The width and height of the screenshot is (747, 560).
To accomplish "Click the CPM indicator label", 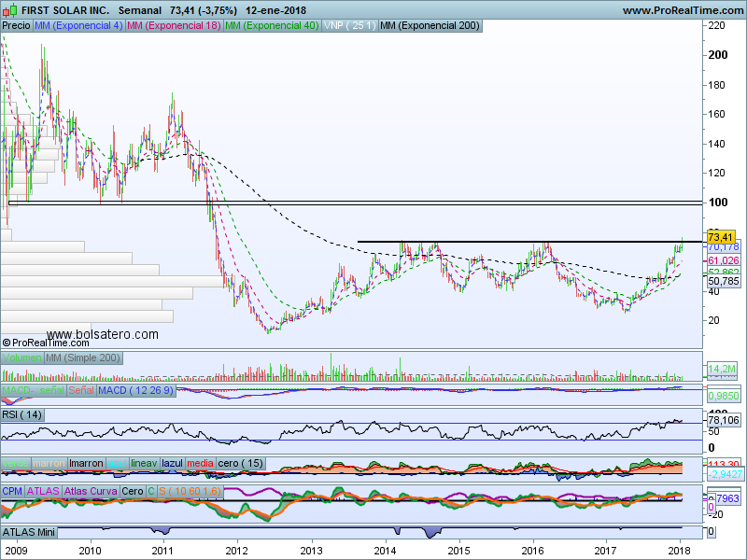I will (12, 491).
